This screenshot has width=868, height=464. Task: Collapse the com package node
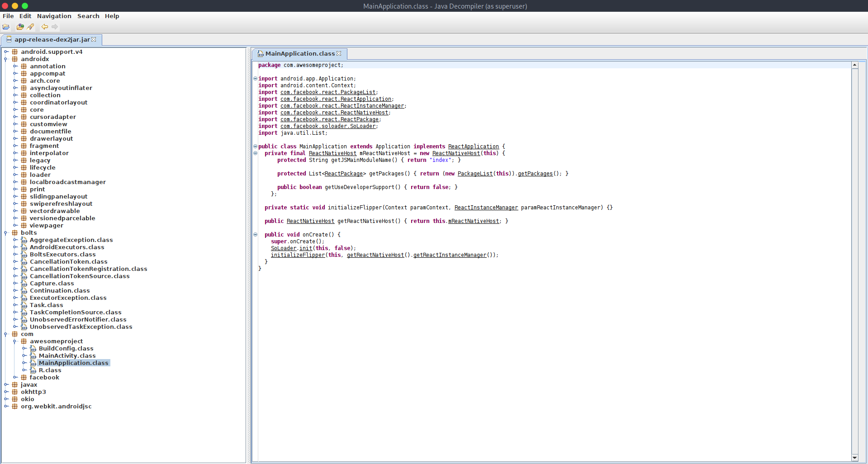5,334
